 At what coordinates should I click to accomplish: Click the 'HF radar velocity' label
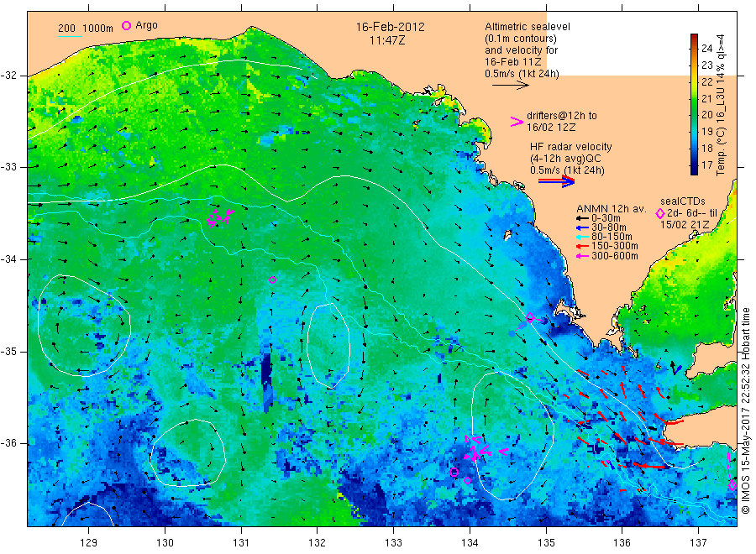pos(571,146)
